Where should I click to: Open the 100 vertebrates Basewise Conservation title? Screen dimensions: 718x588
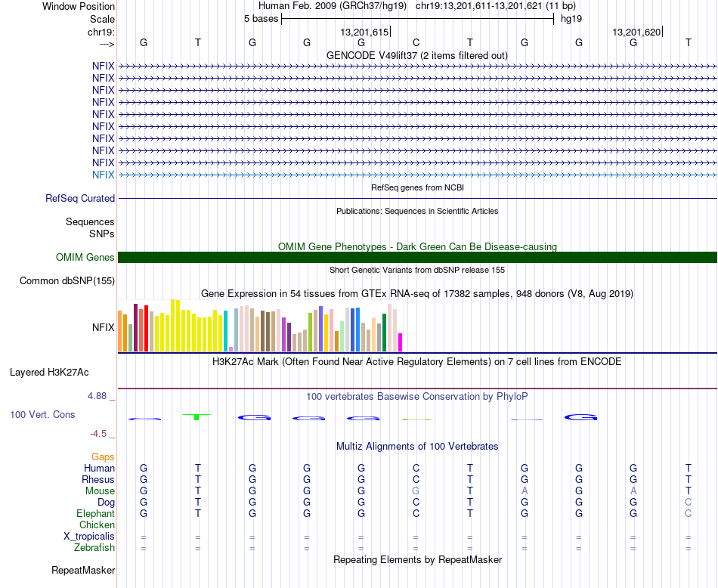[x=417, y=397]
